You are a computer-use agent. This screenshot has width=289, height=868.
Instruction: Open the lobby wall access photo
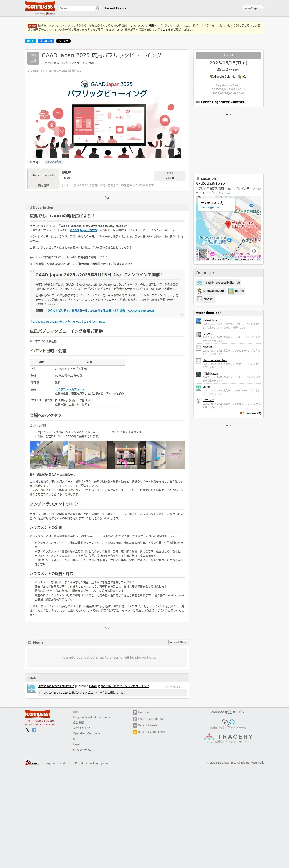88,455
